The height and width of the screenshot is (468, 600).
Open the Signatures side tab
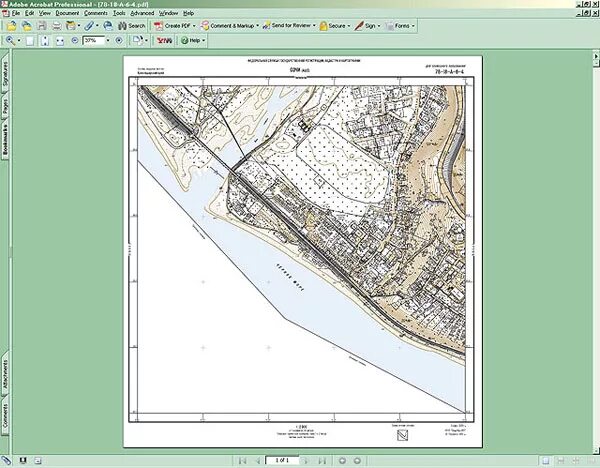5,73
